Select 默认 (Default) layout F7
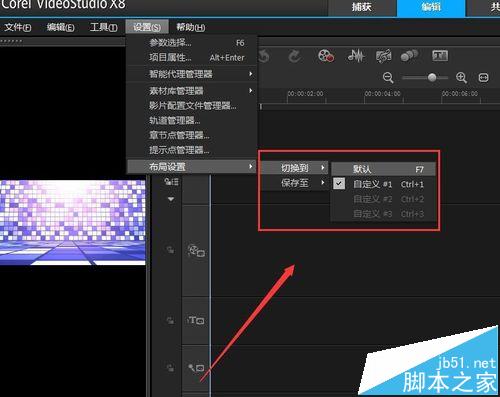Screen dimensions: 500x397 pos(383,169)
